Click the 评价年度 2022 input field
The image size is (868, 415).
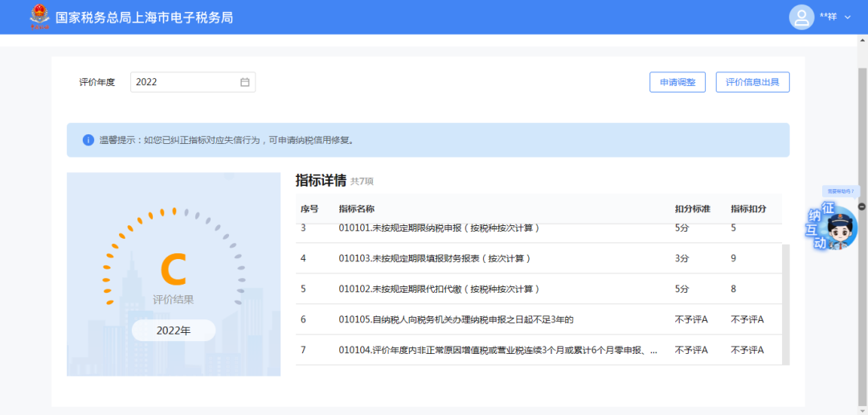coord(193,82)
